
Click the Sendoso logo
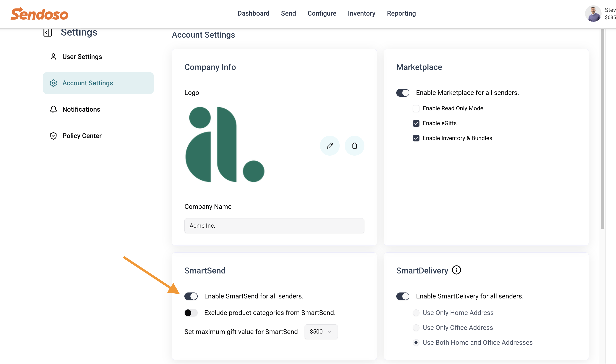tap(39, 14)
